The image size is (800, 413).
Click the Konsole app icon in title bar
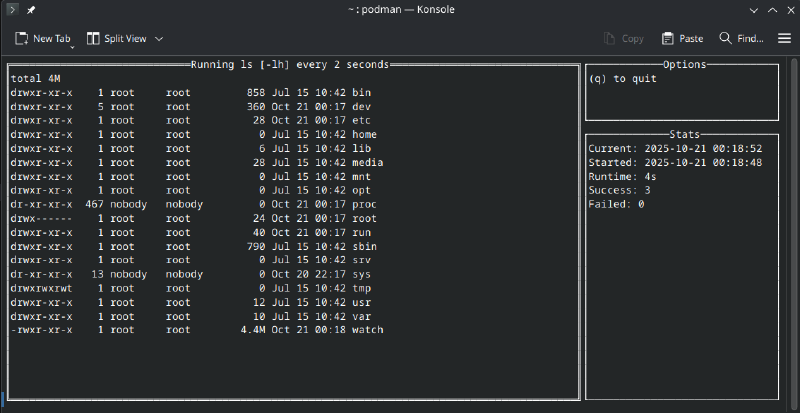point(11,11)
